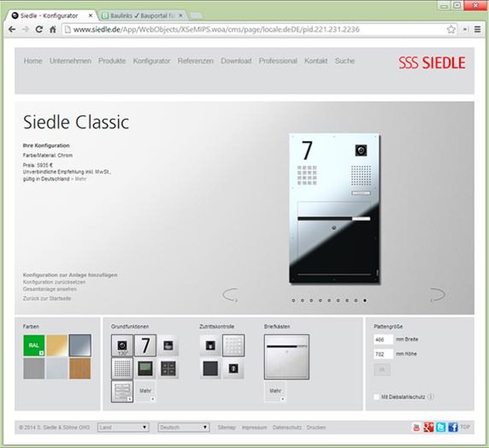Screen dimensions: 489x448
Task: Select the dark blank module in Zutrittskontrolle
Action: [210, 368]
